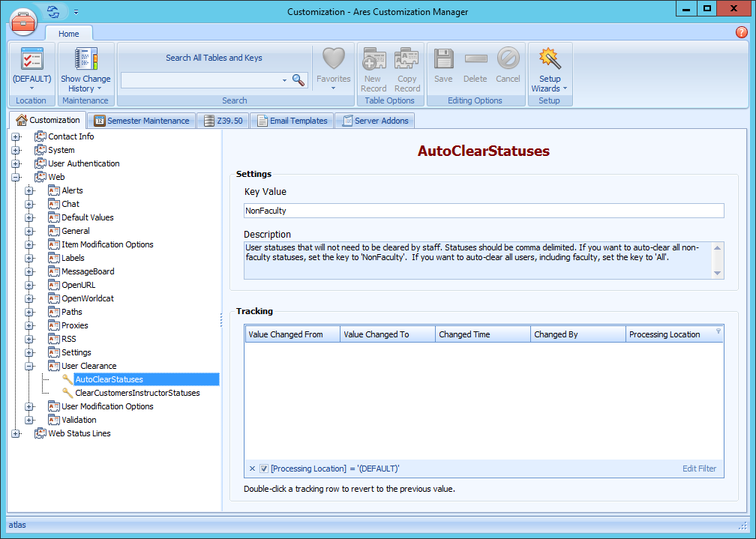Image resolution: width=756 pixels, height=539 pixels.
Task: Toggle the Processing Location filter checkbox
Action: 262,468
